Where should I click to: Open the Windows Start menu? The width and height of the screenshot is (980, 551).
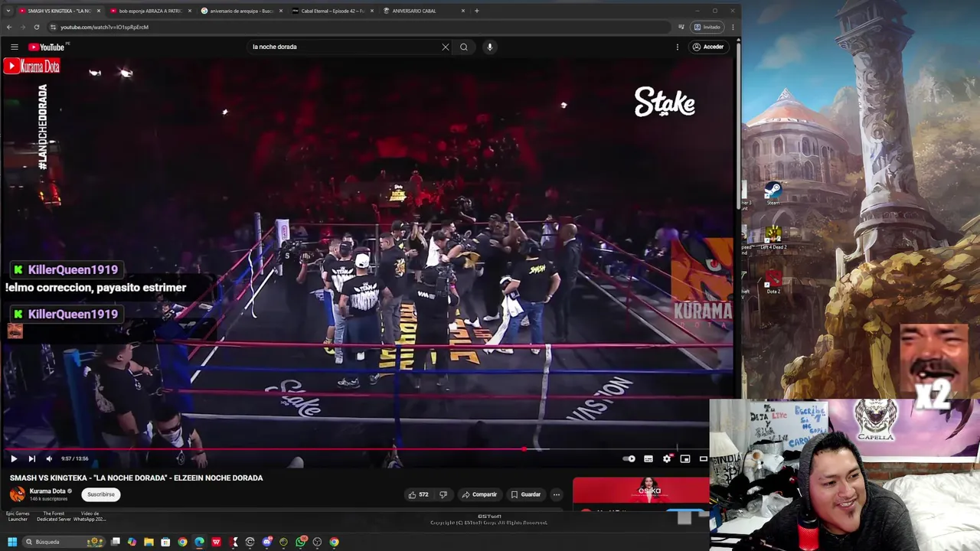pyautogui.click(x=12, y=542)
